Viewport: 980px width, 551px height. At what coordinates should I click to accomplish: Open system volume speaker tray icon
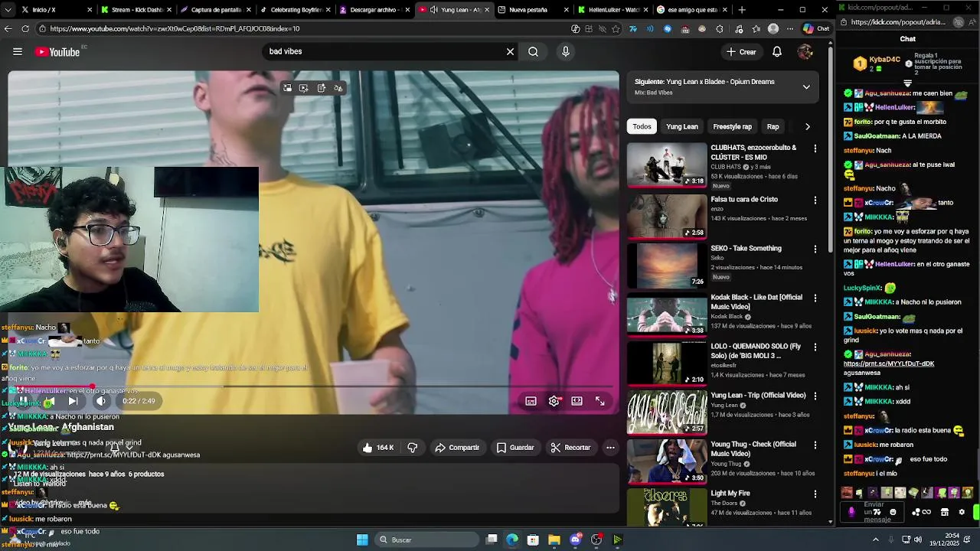click(918, 540)
